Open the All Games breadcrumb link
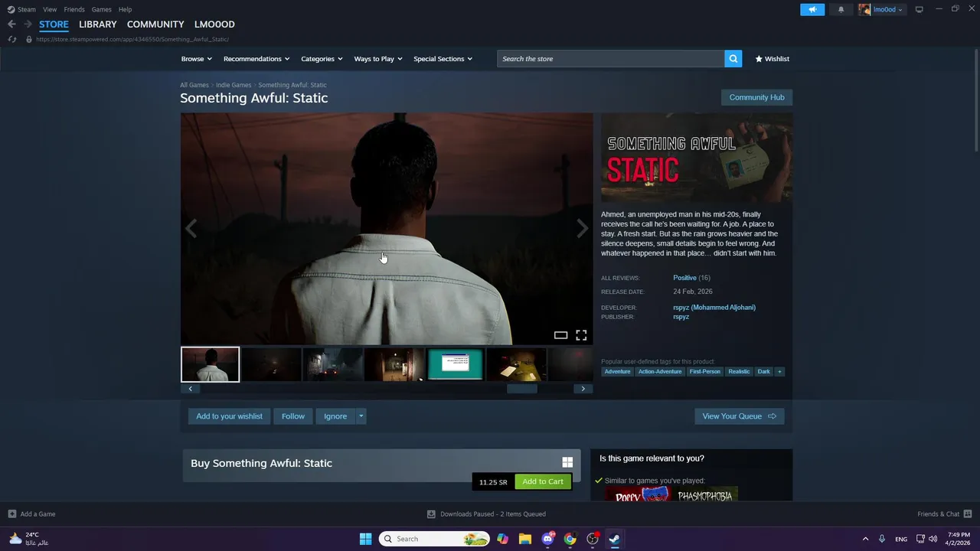980x551 pixels. 194,85
